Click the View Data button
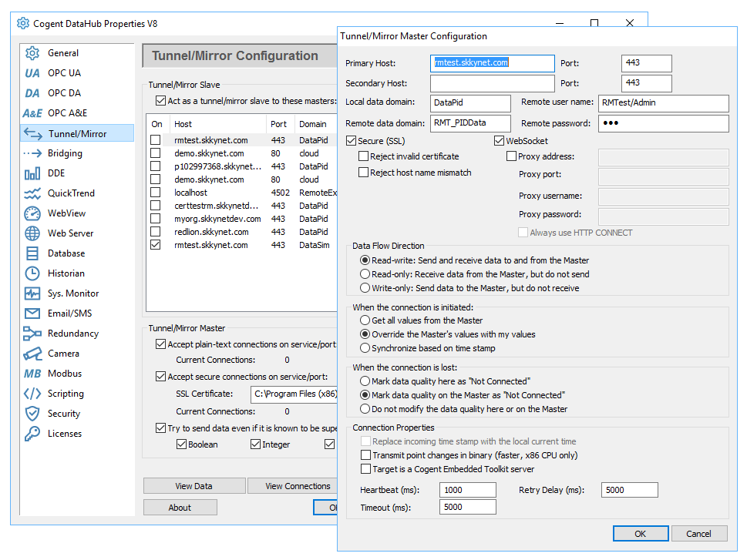Screen dimensions: 747x560 [x=194, y=486]
